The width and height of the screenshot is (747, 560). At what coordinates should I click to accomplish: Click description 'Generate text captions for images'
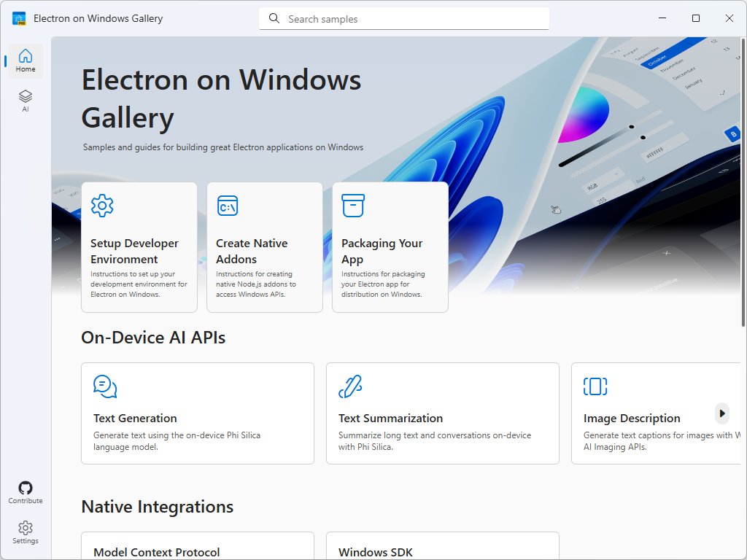[662, 441]
